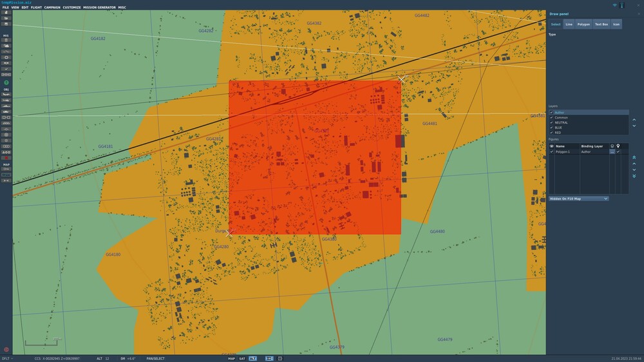Click the lock column icon in Figures header
This screenshot has width=644, height=362.
click(612, 146)
